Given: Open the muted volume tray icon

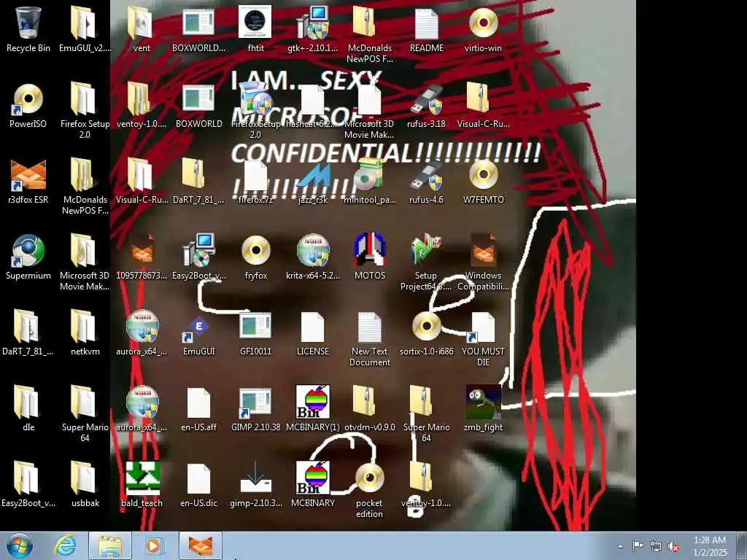Looking at the screenshot, I should [x=673, y=547].
